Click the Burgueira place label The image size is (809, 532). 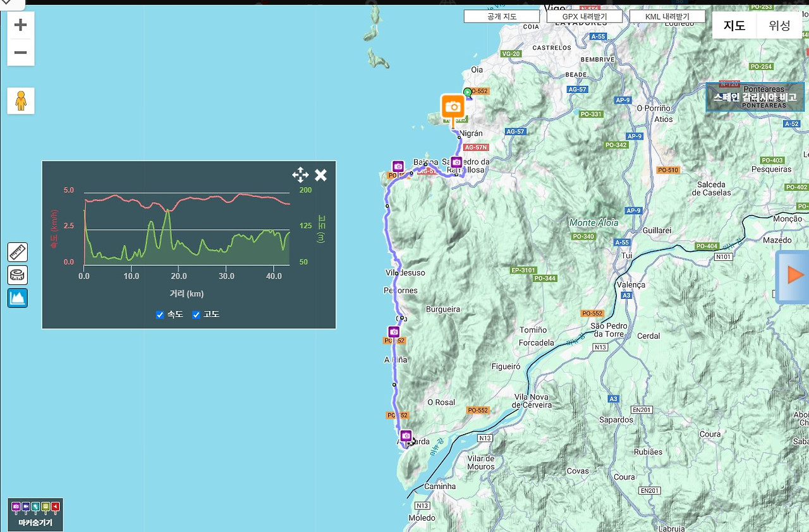443,310
